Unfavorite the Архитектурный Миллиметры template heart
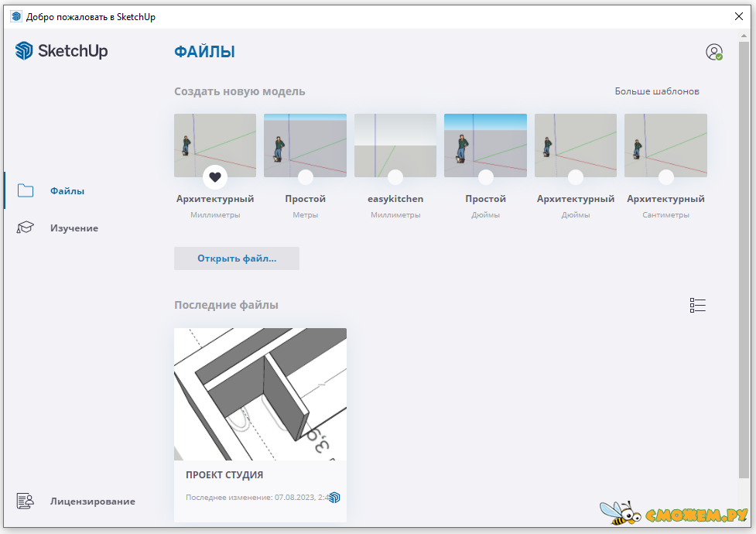Viewport: 756px width, 534px height. (215, 177)
